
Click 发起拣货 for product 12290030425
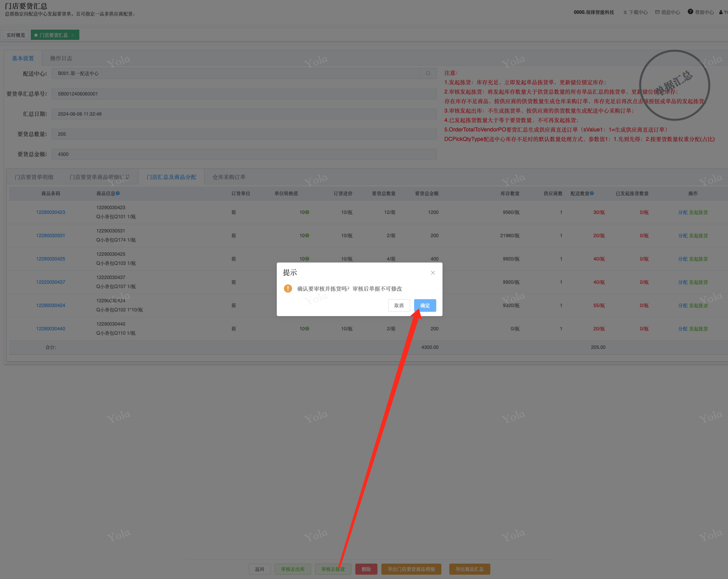pyautogui.click(x=699, y=259)
